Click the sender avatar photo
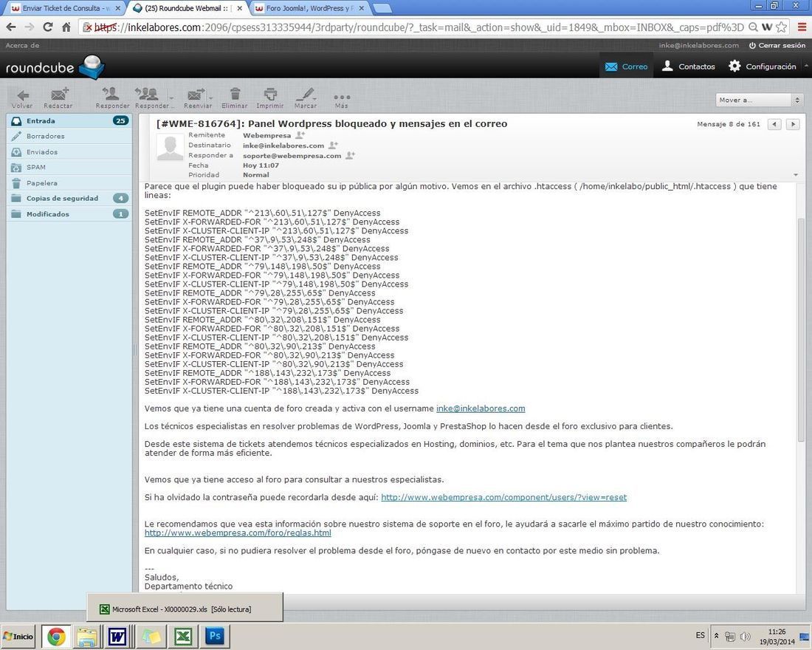The width and height of the screenshot is (812, 650). coord(171,147)
